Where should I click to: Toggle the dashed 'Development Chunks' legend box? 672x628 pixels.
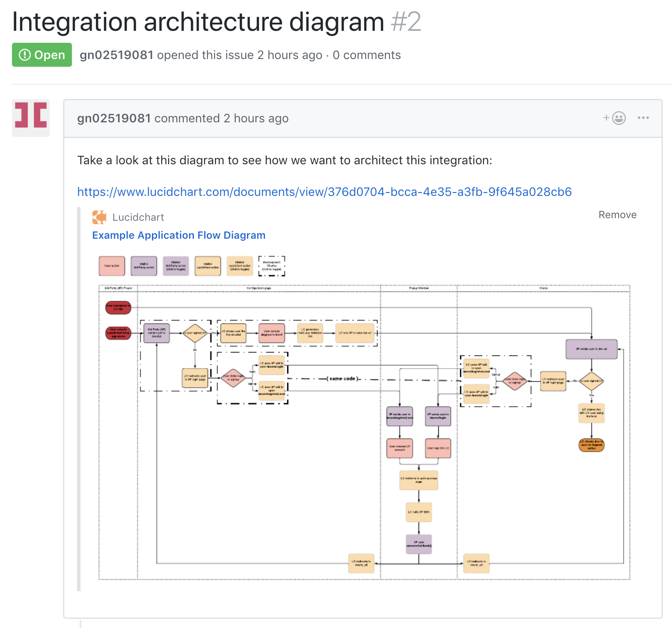click(x=272, y=266)
